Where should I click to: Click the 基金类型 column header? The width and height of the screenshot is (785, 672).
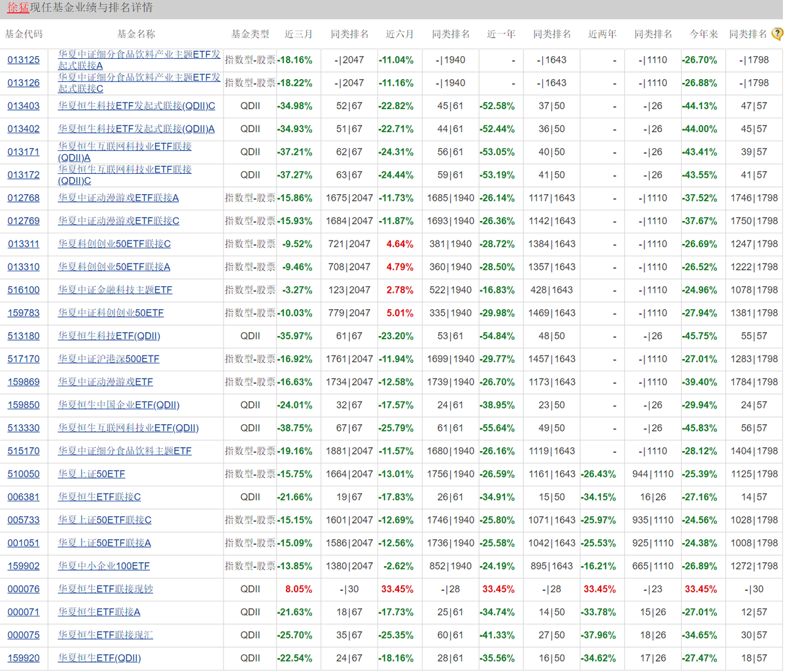point(250,34)
